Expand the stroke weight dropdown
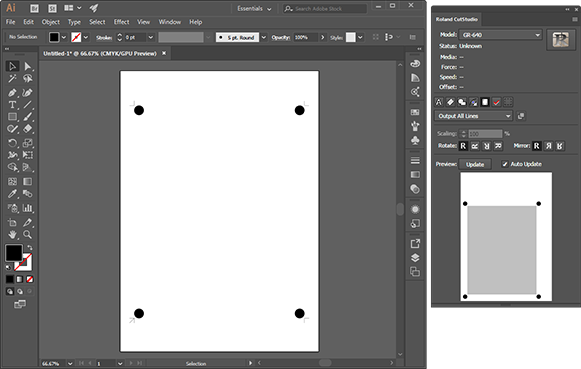 [150, 37]
